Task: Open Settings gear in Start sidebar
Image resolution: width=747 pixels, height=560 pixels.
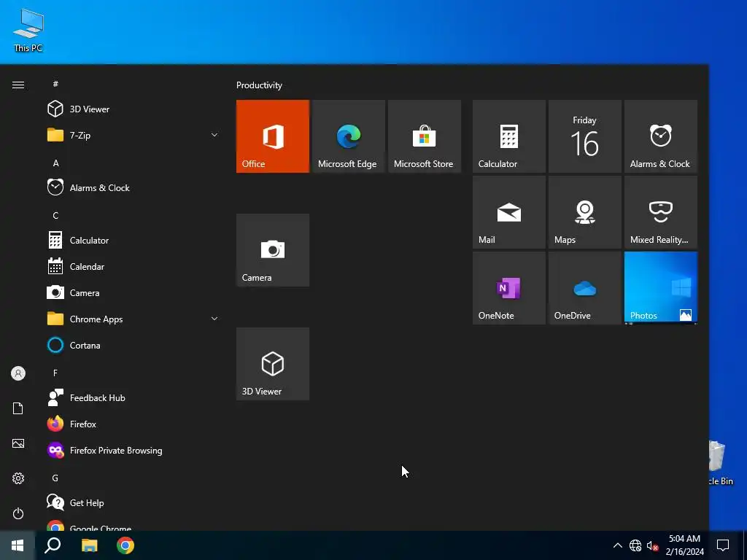Action: tap(18, 478)
